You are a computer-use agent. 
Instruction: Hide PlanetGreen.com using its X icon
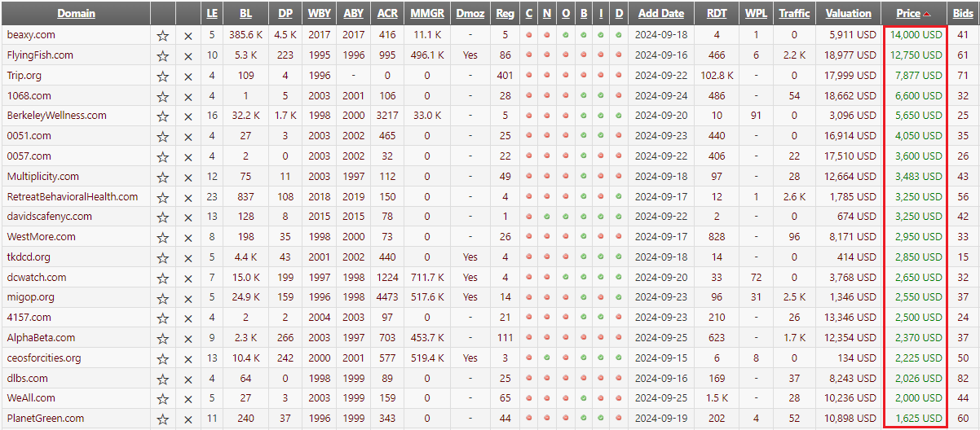click(188, 419)
